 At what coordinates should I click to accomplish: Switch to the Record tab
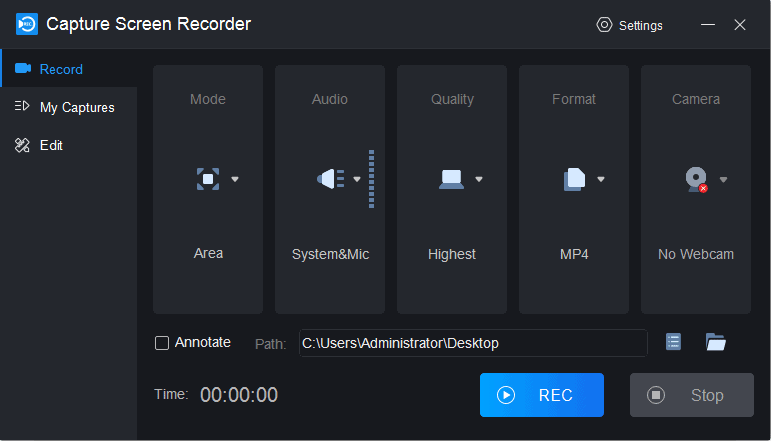[x=69, y=69]
